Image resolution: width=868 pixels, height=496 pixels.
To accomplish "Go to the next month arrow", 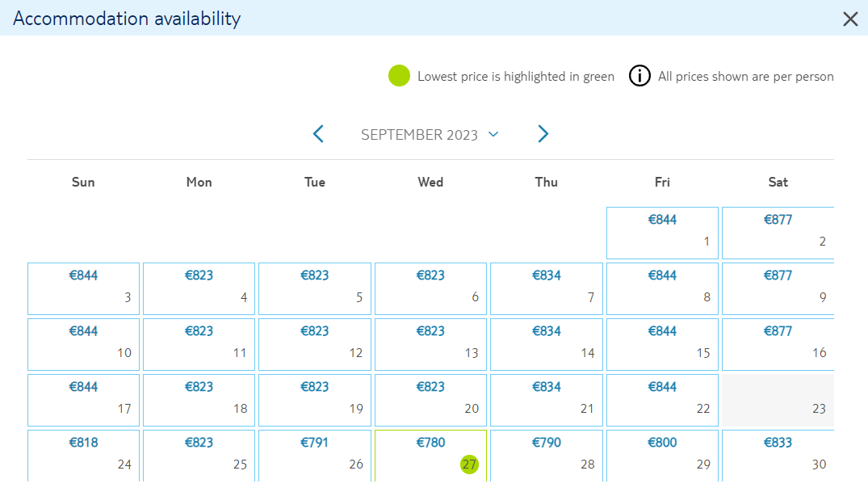I will click(543, 134).
